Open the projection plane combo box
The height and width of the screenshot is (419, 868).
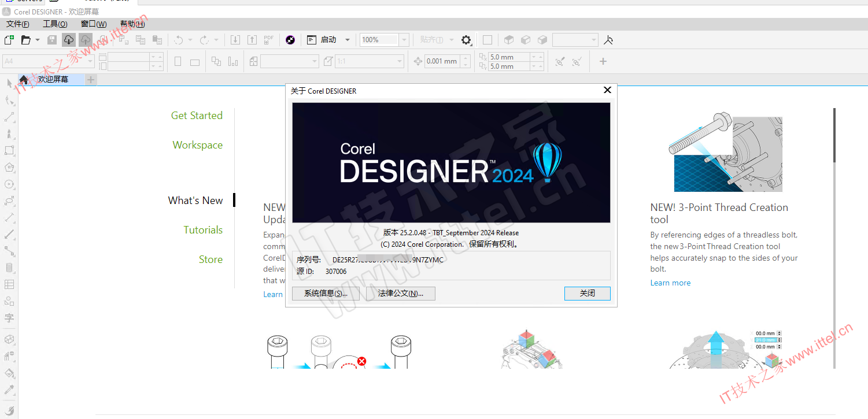(x=575, y=40)
